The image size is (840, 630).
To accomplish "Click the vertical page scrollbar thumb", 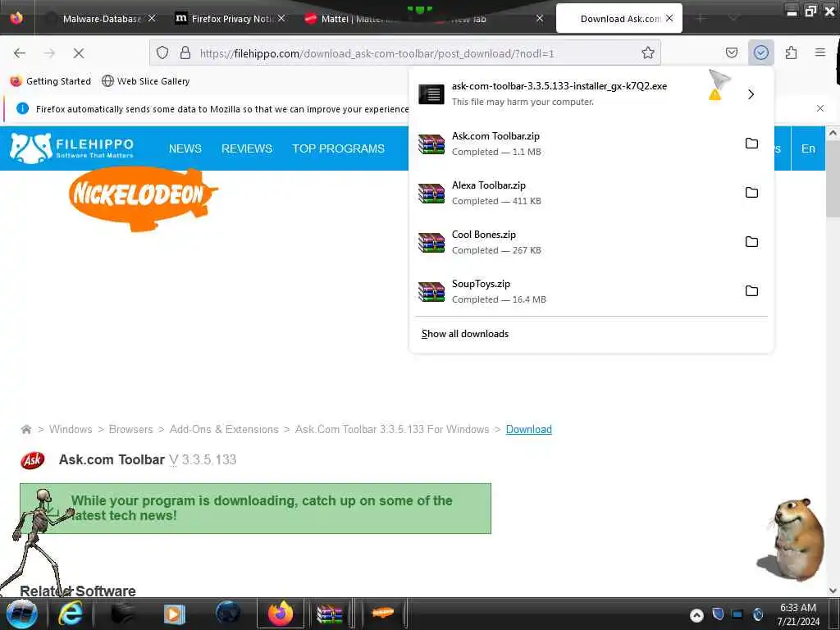I will coord(833,178).
